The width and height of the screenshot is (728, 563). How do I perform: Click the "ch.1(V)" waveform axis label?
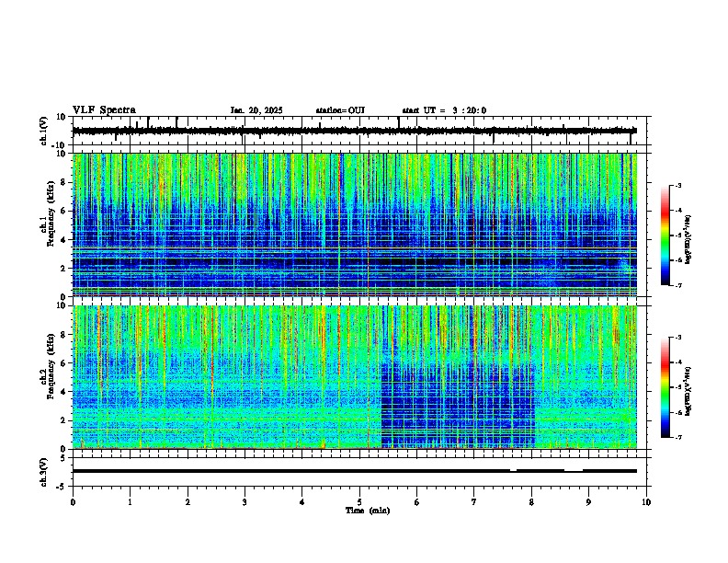pos(44,131)
